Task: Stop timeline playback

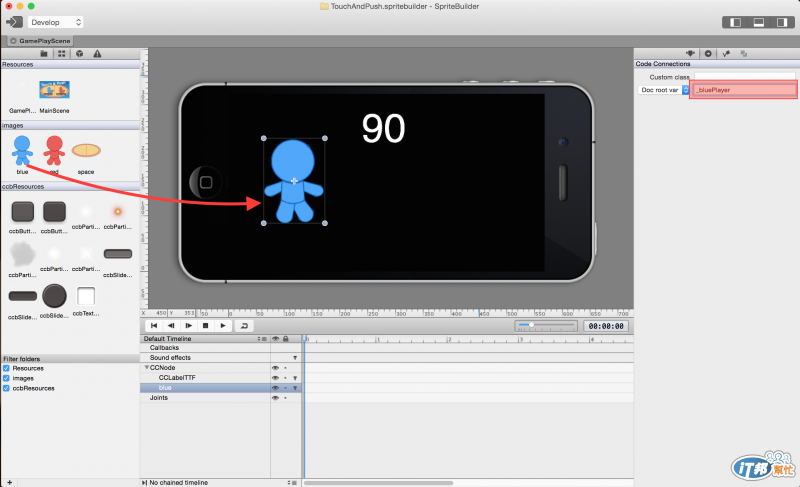Action: point(206,326)
